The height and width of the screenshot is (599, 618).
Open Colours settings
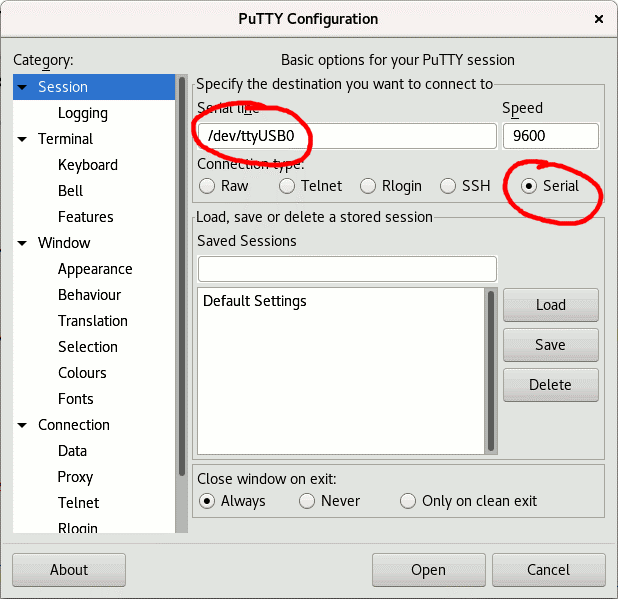82,373
